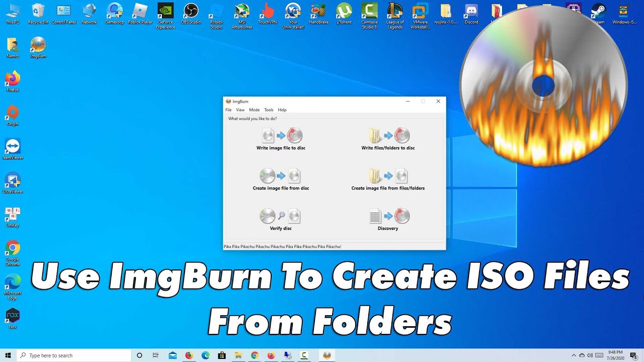Select Roblox Studio desktop shortcut

click(216, 16)
